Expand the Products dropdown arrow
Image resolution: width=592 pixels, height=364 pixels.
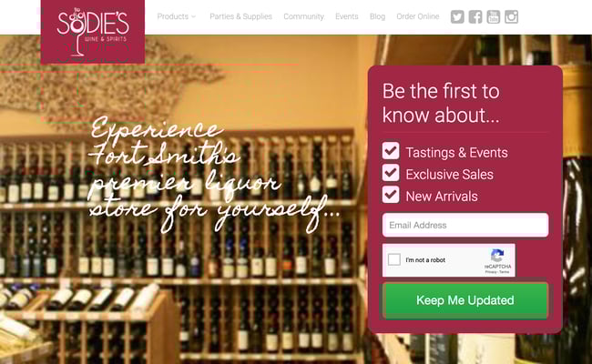194,16
